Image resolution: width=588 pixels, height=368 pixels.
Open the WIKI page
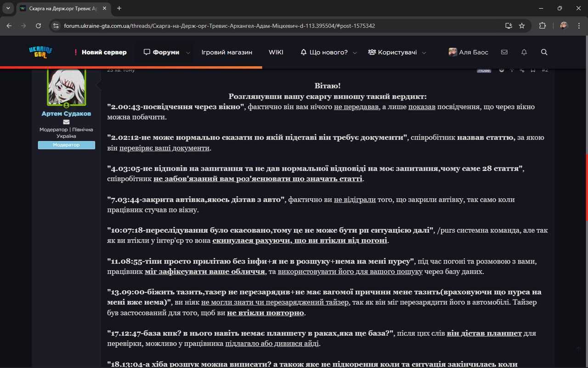click(x=276, y=52)
